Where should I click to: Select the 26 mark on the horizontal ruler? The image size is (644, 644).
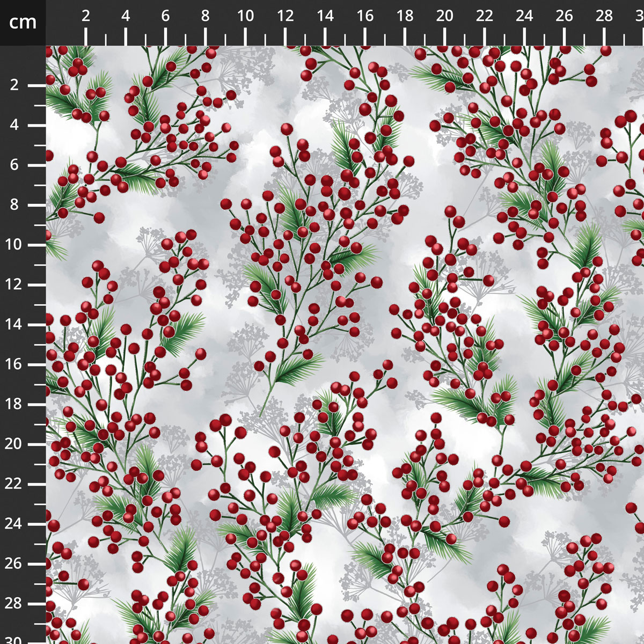[565, 16]
